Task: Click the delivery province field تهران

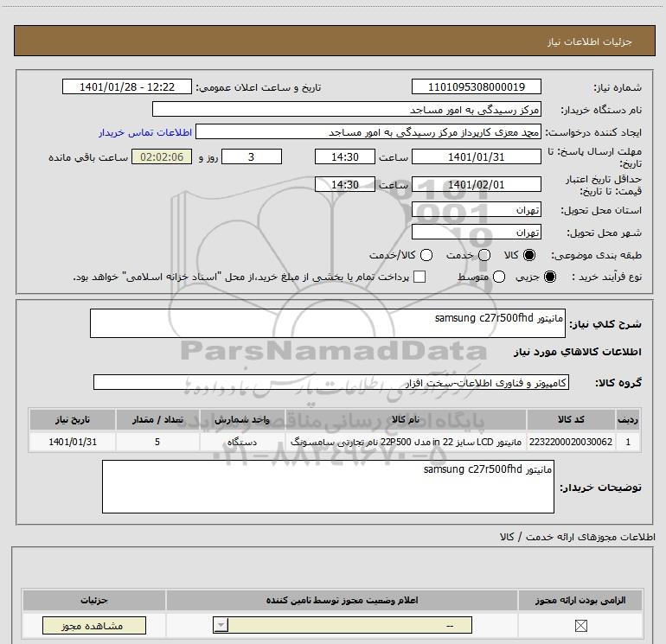Action: [x=476, y=210]
